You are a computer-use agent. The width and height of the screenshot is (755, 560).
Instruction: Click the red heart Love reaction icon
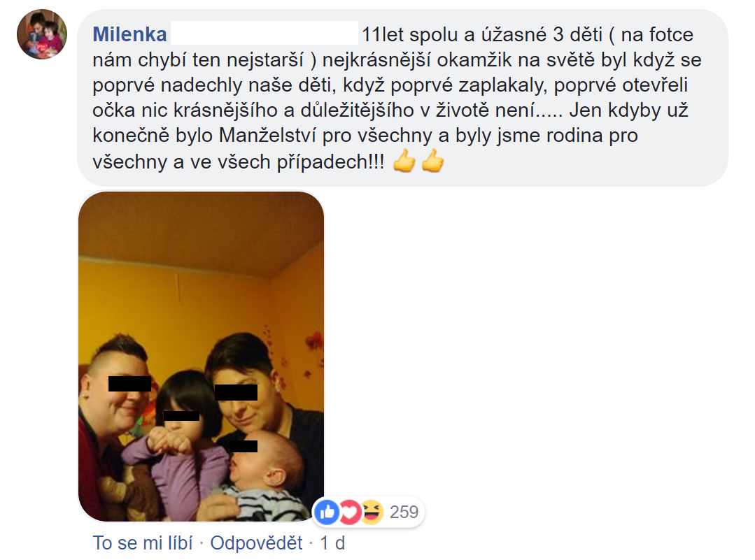350,512
